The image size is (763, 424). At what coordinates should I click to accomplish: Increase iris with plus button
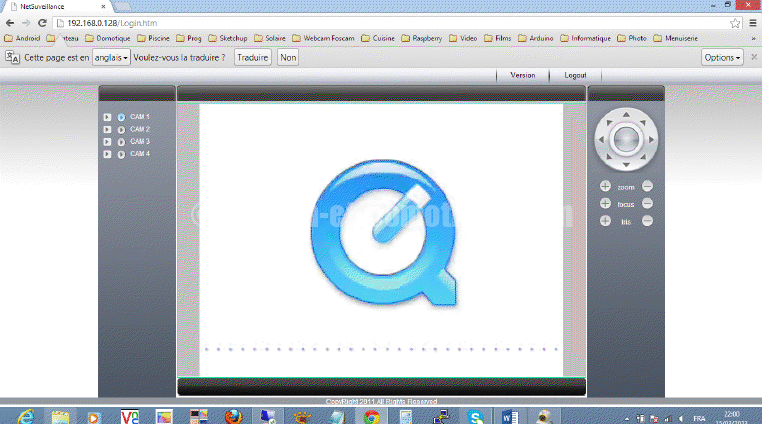point(605,221)
